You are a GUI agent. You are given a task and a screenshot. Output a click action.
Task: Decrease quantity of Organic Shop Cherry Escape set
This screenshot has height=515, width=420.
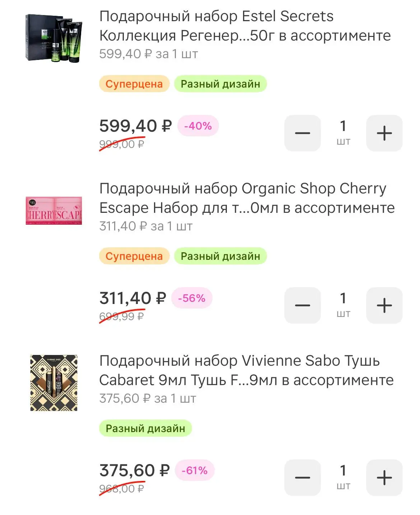(302, 305)
